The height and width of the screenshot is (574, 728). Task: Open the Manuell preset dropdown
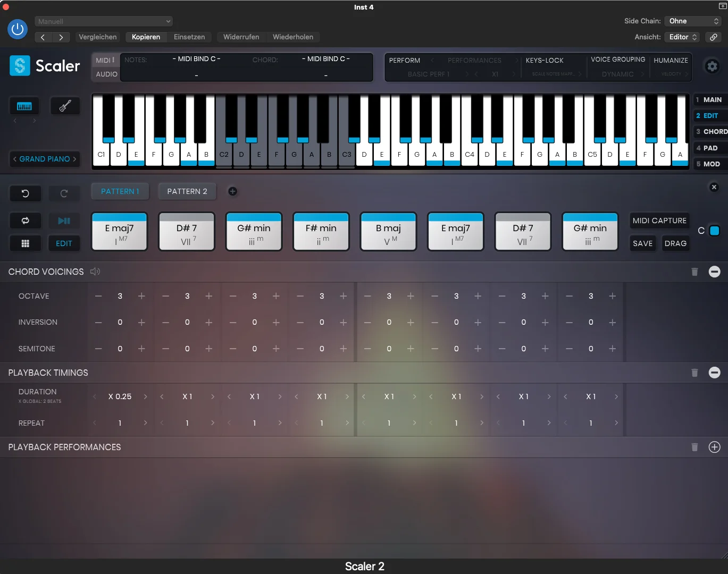(x=104, y=21)
